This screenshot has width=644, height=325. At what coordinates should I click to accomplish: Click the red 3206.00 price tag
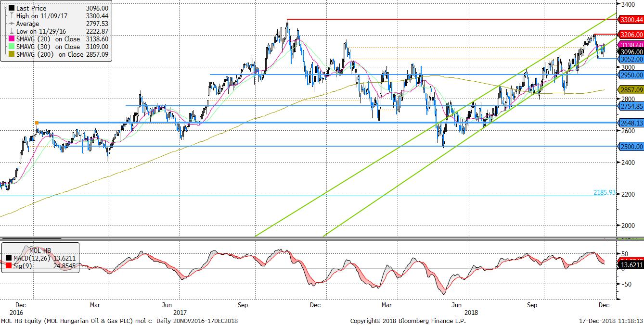click(x=631, y=35)
